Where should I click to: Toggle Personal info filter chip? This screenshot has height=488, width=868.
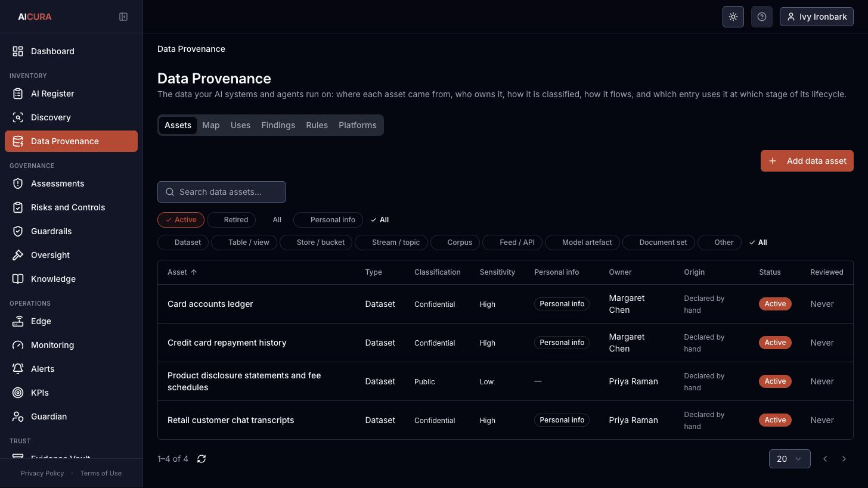point(328,220)
